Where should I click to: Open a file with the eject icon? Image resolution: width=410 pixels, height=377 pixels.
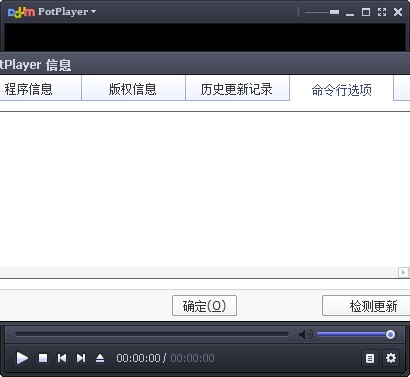tap(100, 358)
